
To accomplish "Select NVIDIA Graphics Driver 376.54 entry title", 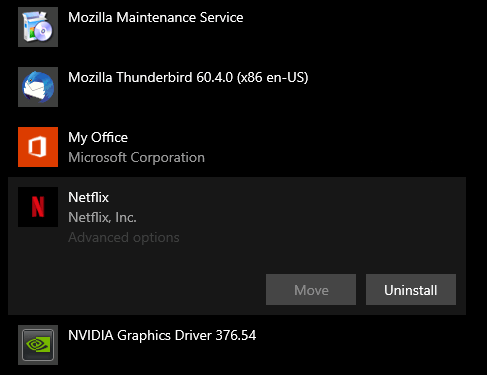I will point(162,335).
